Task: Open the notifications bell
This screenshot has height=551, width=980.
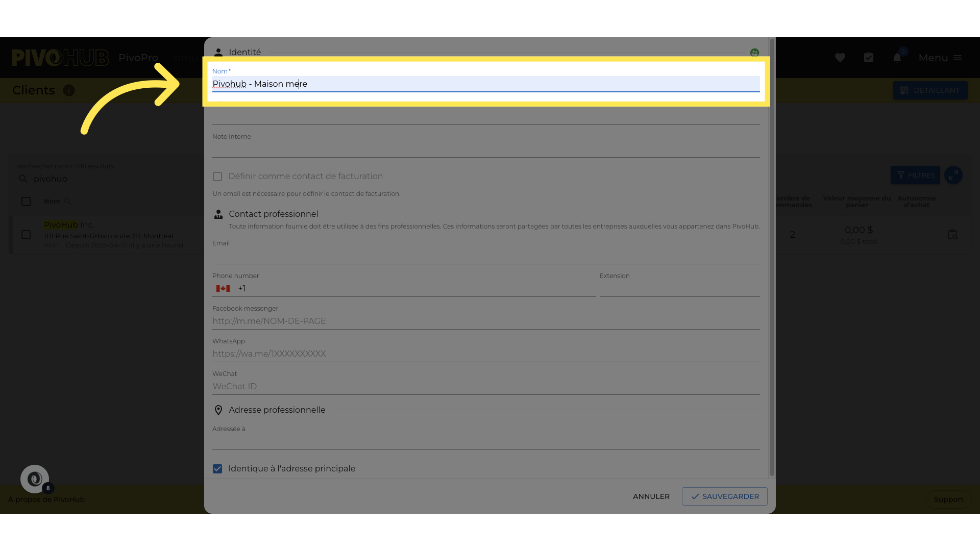Action: [x=897, y=58]
